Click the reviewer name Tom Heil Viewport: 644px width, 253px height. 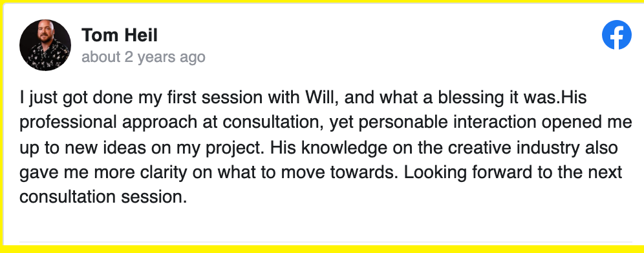point(120,35)
